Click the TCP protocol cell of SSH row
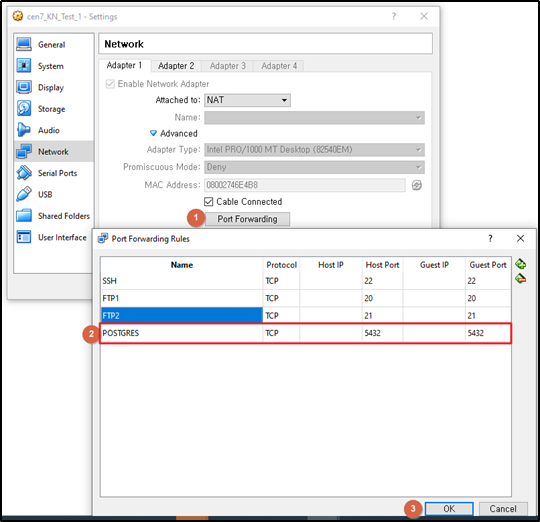Image resolution: width=540 pixels, height=522 pixels. click(x=281, y=281)
